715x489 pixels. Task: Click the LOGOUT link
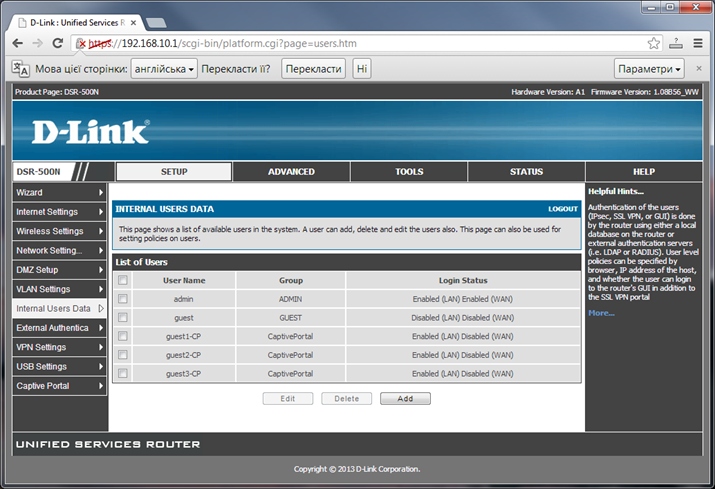[x=563, y=209]
